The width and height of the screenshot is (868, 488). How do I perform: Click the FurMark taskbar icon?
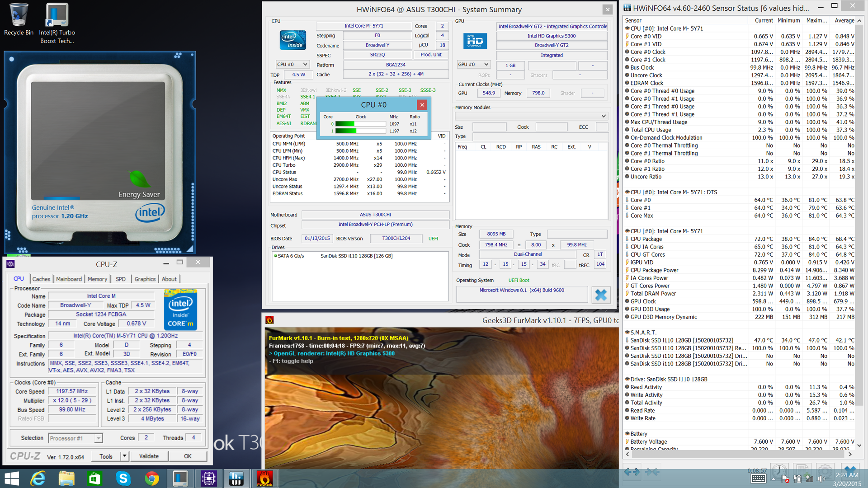(264, 478)
